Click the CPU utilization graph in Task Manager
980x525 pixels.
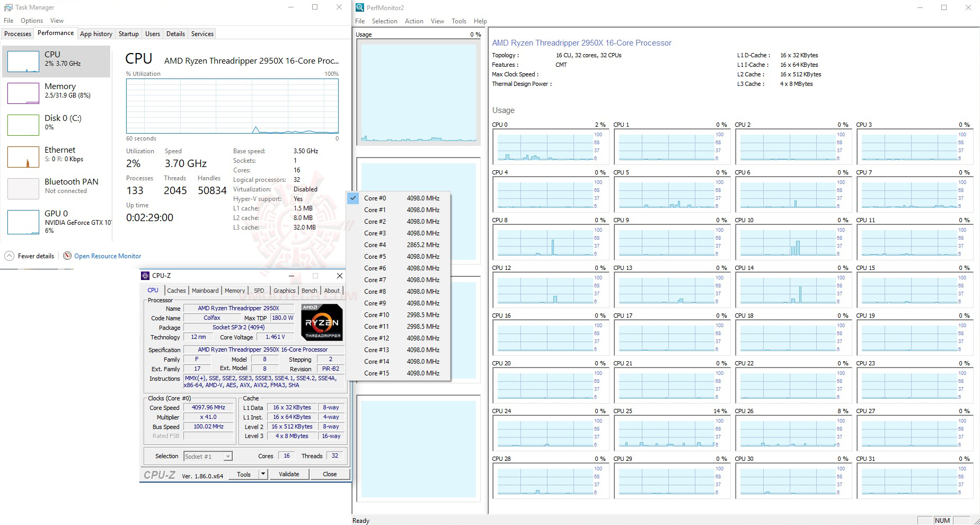coord(232,106)
